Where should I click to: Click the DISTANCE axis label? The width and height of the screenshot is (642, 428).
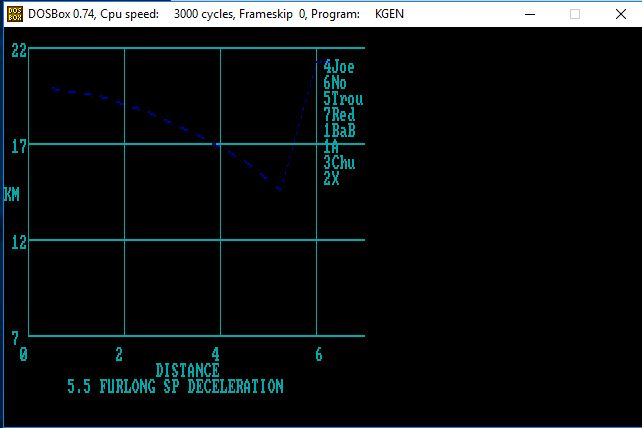tap(187, 370)
